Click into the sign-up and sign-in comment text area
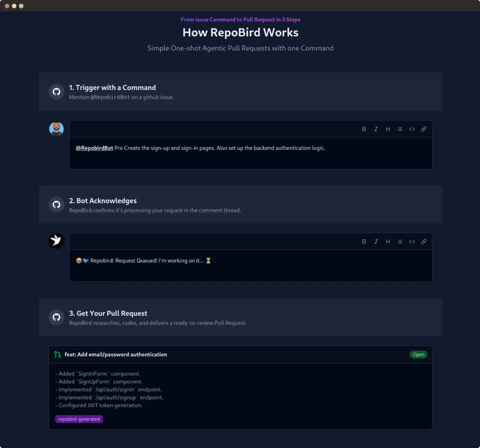Image resolution: width=480 pixels, height=448 pixels. (x=251, y=153)
